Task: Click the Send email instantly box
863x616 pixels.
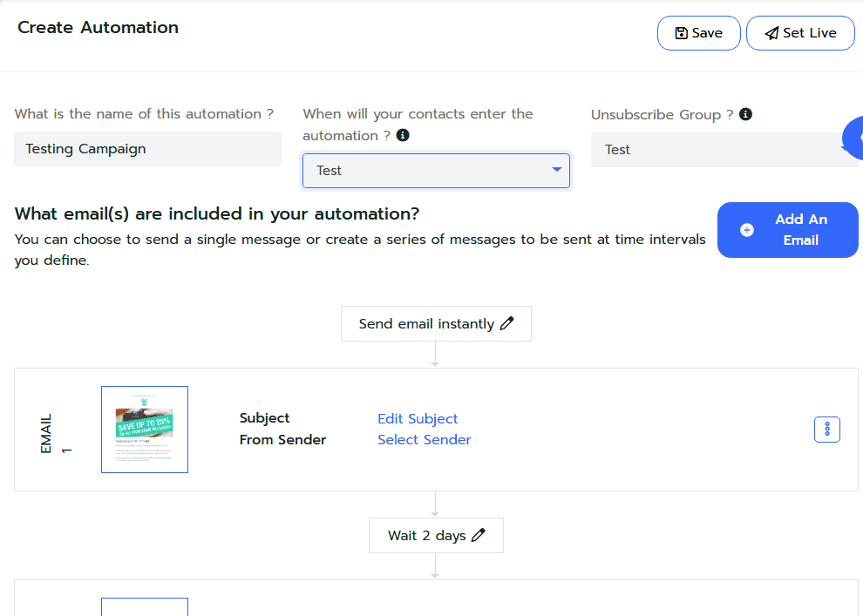Action: pyautogui.click(x=436, y=323)
